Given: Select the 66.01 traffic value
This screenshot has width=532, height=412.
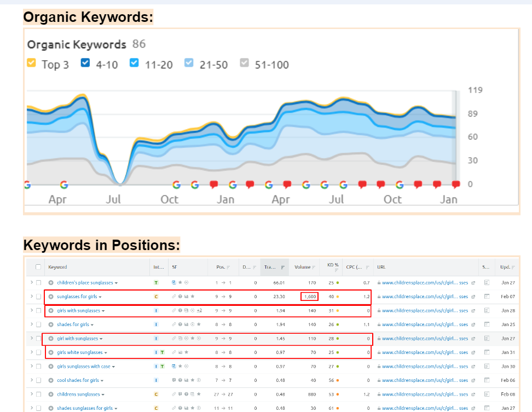Looking at the screenshot, I should 279,282.
